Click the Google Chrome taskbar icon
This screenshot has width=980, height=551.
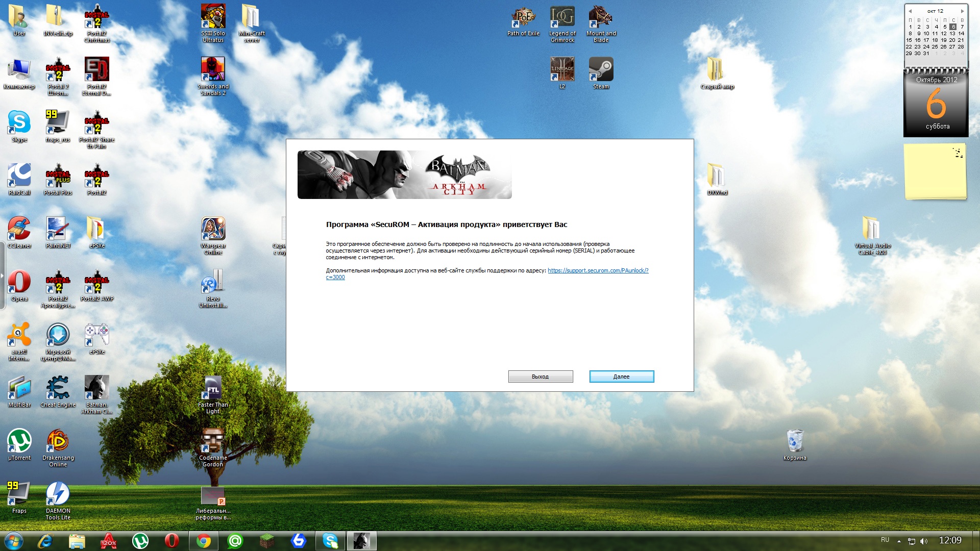(x=203, y=541)
